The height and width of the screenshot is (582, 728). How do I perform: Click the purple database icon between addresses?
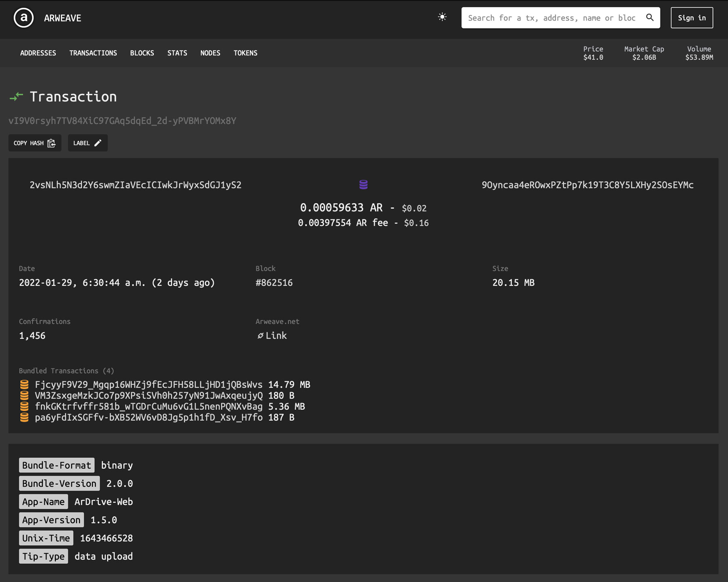(x=363, y=185)
